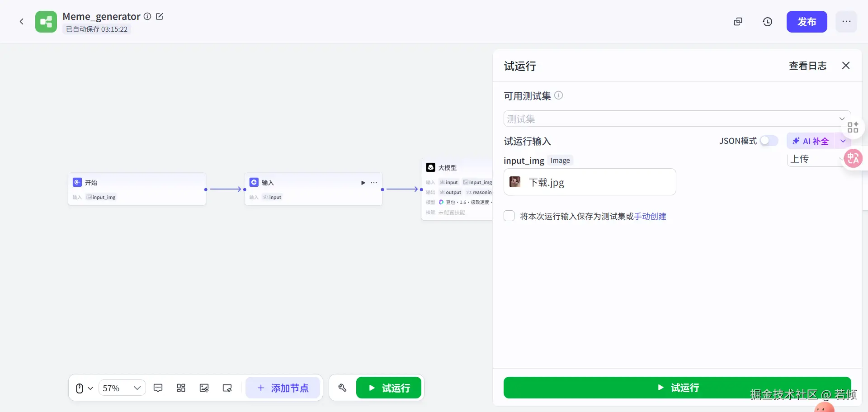Image resolution: width=868 pixels, height=412 pixels.
Task: Go back with the left arrow icon
Action: tap(21, 22)
